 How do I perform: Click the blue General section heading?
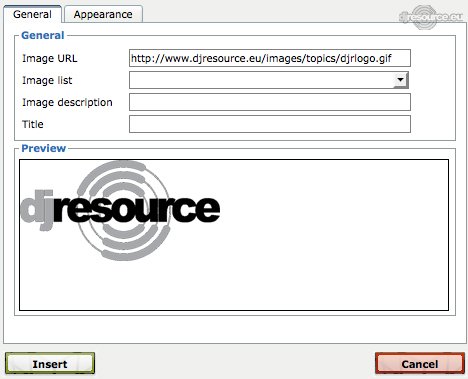tap(43, 35)
